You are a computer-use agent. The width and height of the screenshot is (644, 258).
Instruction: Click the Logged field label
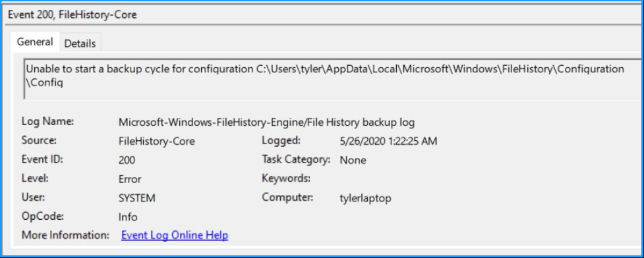[x=281, y=141]
